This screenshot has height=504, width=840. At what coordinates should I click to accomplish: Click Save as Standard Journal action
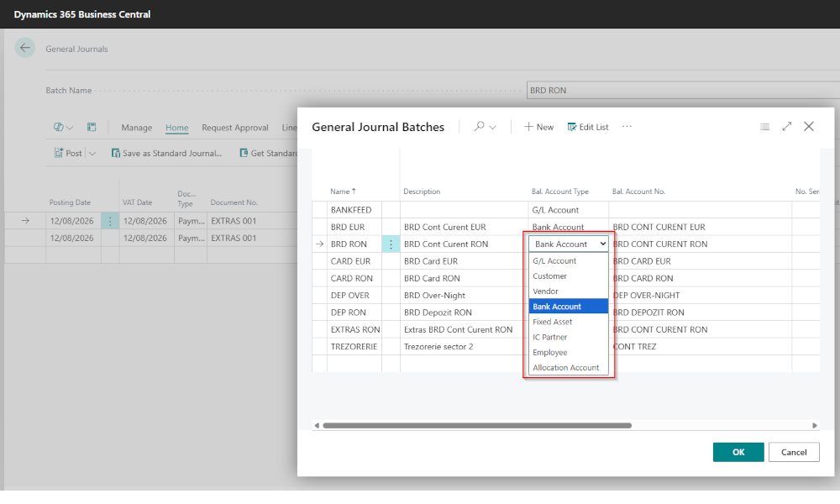[166, 153]
